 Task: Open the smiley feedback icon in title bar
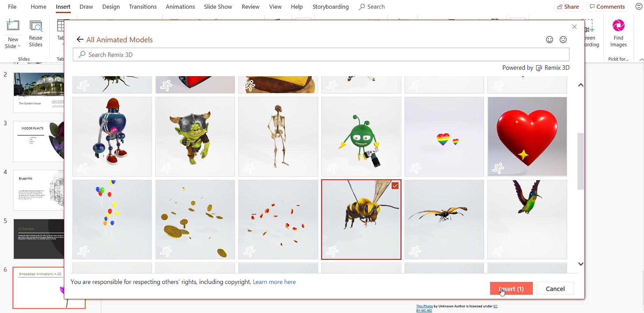coord(639,7)
